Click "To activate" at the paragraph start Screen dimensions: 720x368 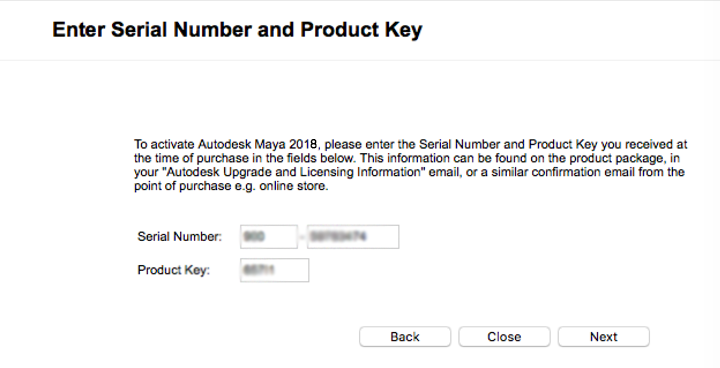click(x=164, y=144)
